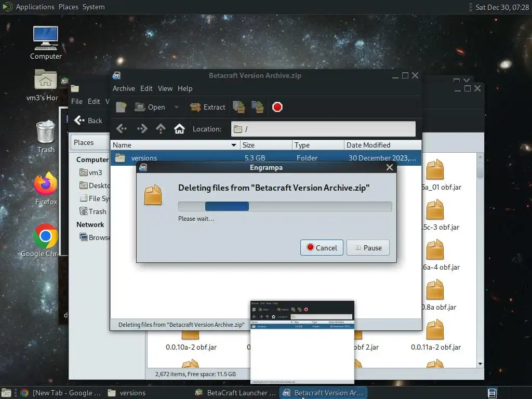
Task: Click the add files to archive icon
Action: [x=239, y=107]
